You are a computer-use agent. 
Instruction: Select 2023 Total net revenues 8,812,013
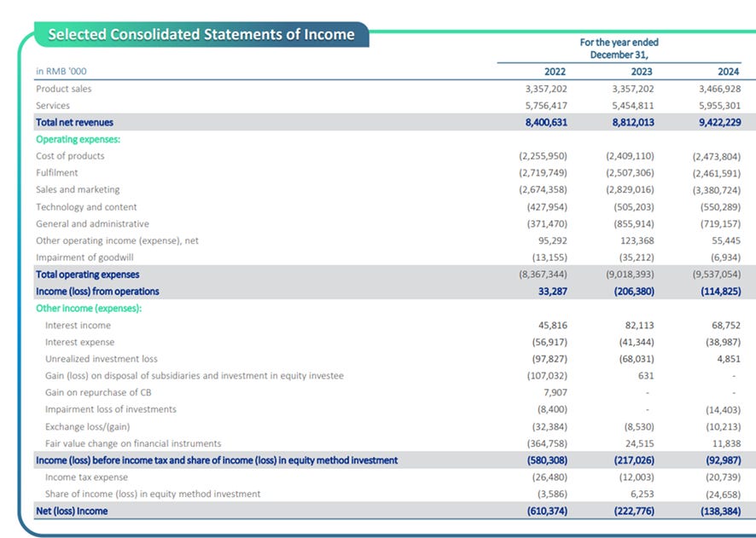pyautogui.click(x=633, y=122)
